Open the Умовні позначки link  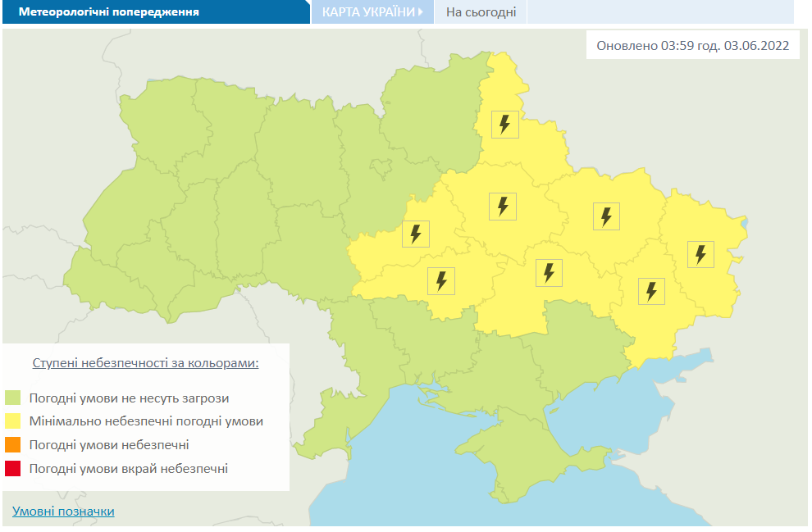click(x=63, y=512)
